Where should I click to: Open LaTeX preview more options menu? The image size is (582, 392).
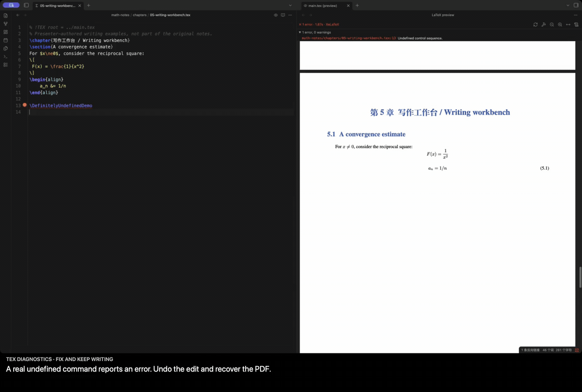[x=576, y=15]
